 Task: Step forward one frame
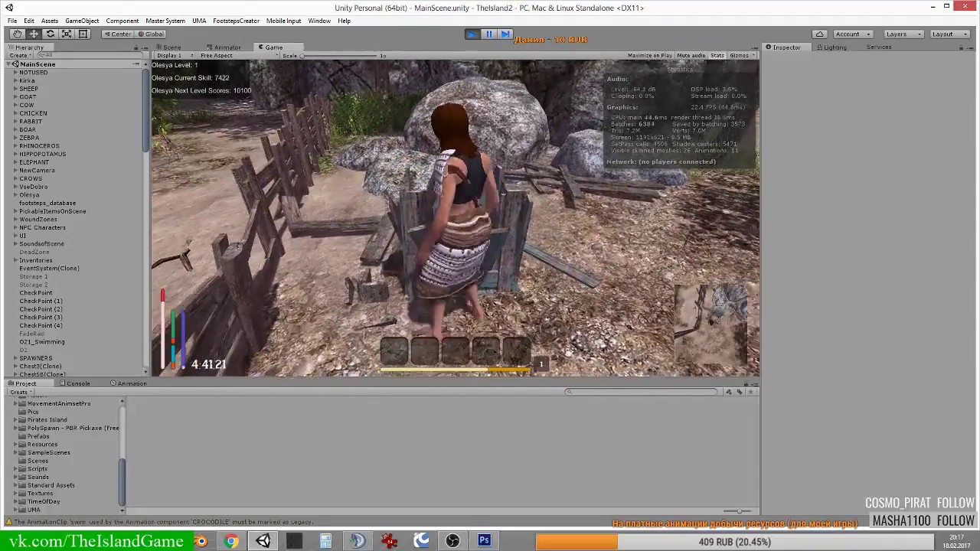pyautogui.click(x=505, y=34)
